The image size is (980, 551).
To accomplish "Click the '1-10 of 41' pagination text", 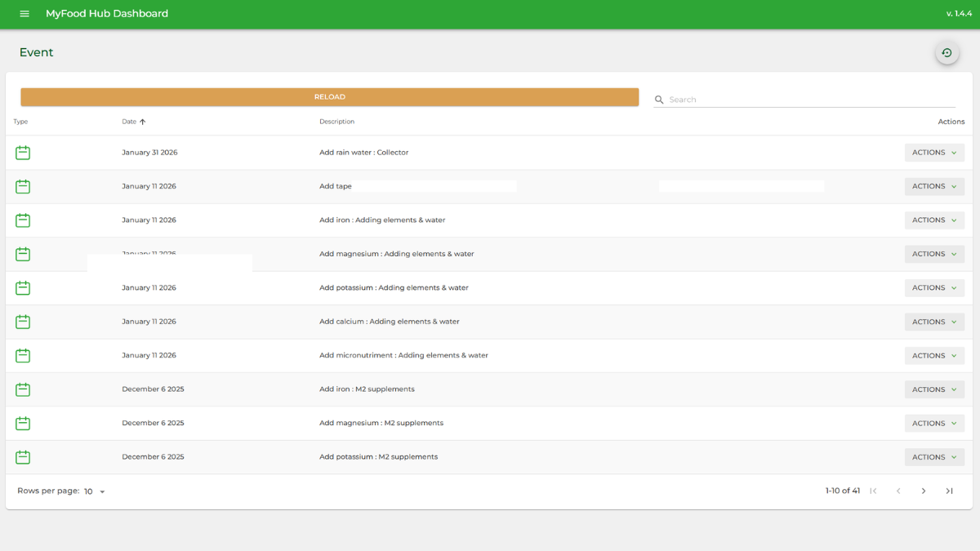I will coord(843,491).
